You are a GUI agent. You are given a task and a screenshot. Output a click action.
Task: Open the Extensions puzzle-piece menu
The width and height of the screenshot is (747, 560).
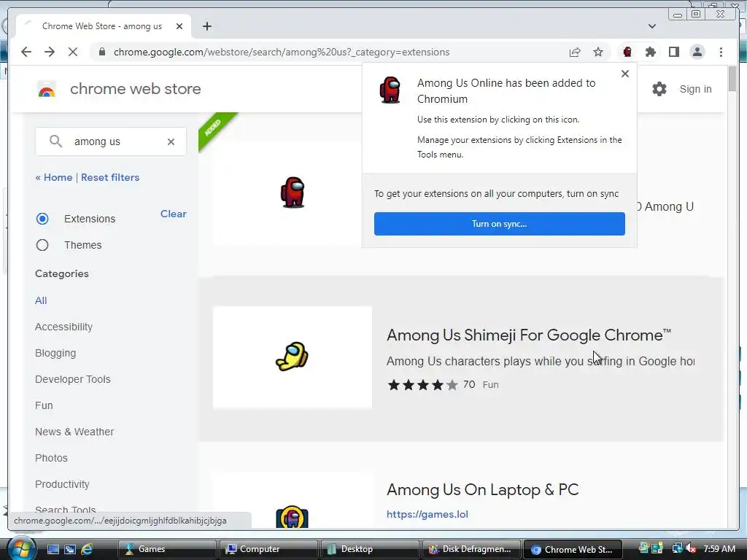[651, 52]
